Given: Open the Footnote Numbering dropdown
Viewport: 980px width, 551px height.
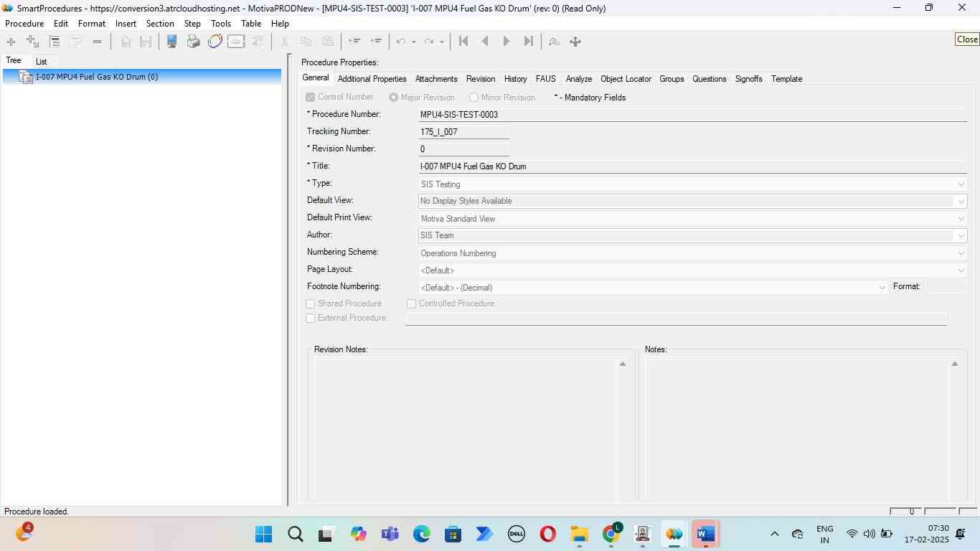Looking at the screenshot, I should pyautogui.click(x=654, y=288).
